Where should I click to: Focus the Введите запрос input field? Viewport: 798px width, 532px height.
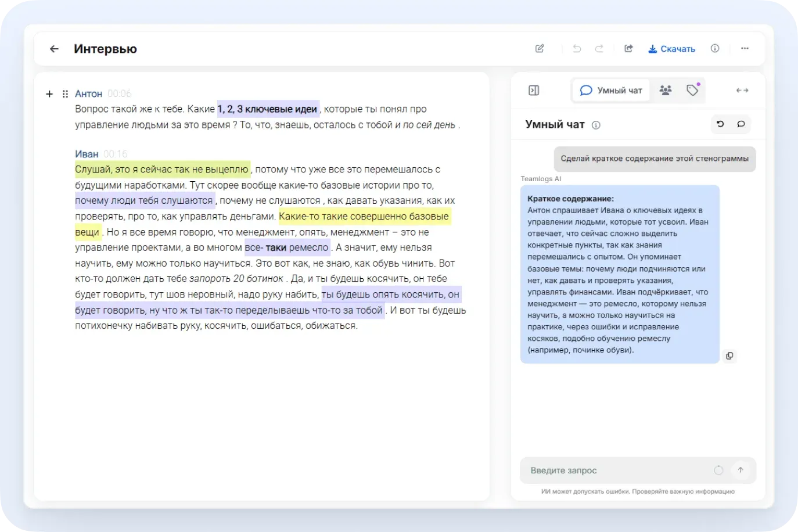click(x=638, y=470)
